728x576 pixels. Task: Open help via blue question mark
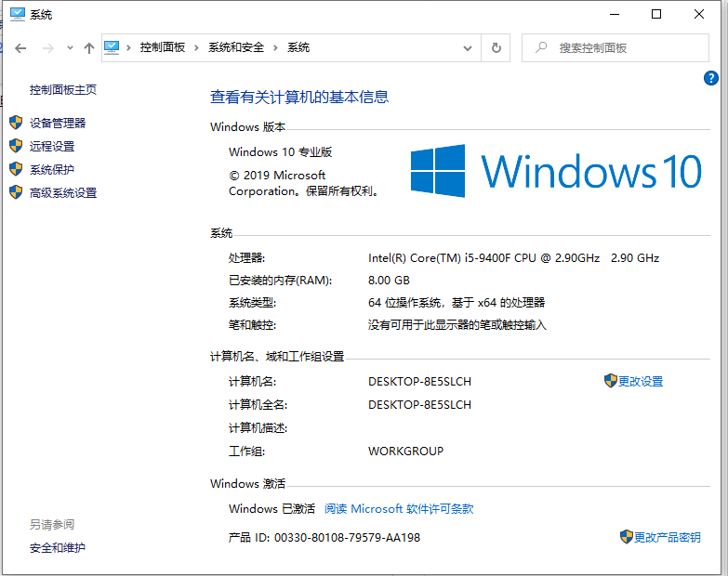click(x=711, y=78)
